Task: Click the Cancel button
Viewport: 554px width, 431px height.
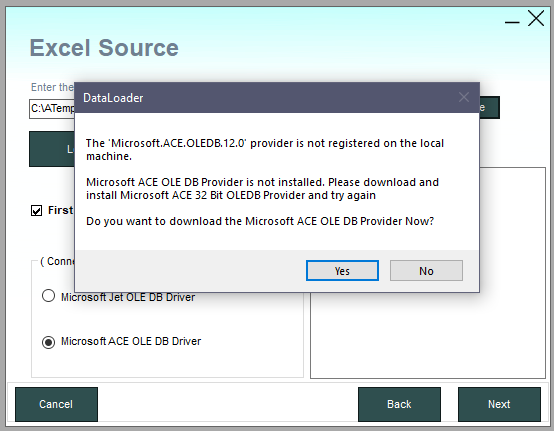Action: 56,404
